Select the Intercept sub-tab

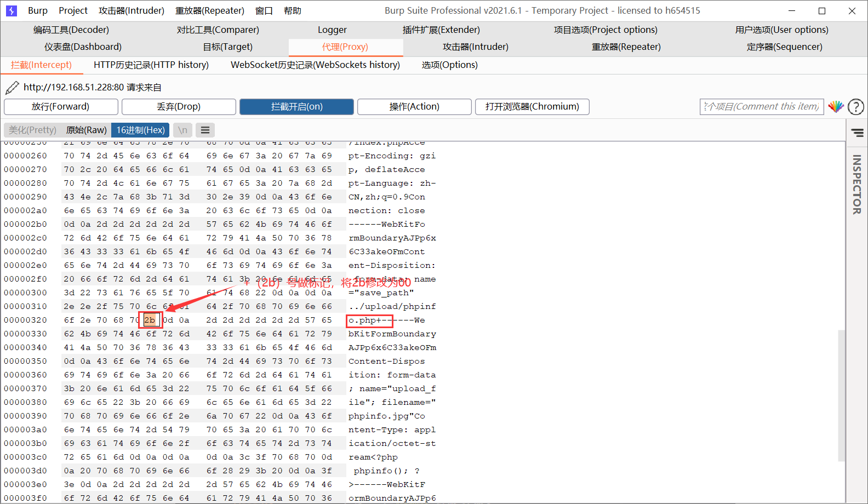41,65
